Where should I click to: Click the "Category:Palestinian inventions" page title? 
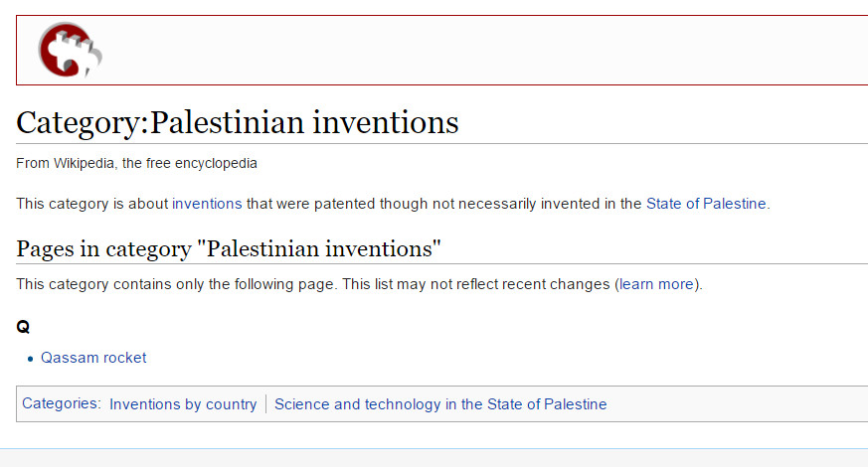[238, 122]
